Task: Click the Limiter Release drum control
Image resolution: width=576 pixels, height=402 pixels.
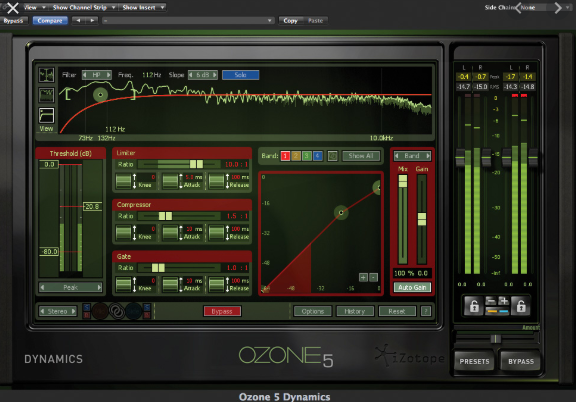Action: click(x=216, y=181)
